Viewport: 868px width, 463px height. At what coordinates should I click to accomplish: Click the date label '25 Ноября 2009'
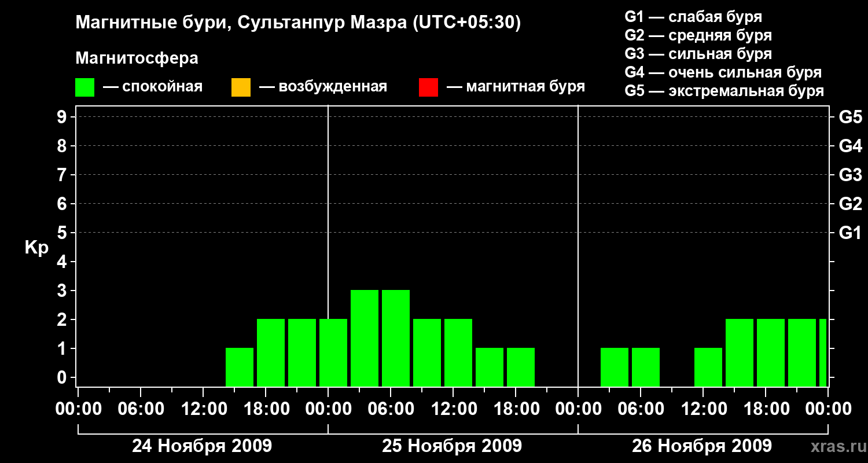(x=452, y=446)
